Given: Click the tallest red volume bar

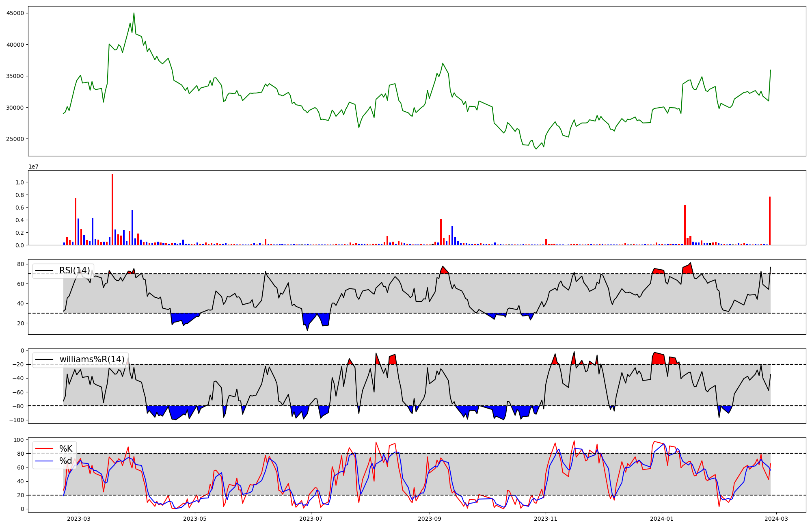Looking at the screenshot, I should [x=112, y=209].
